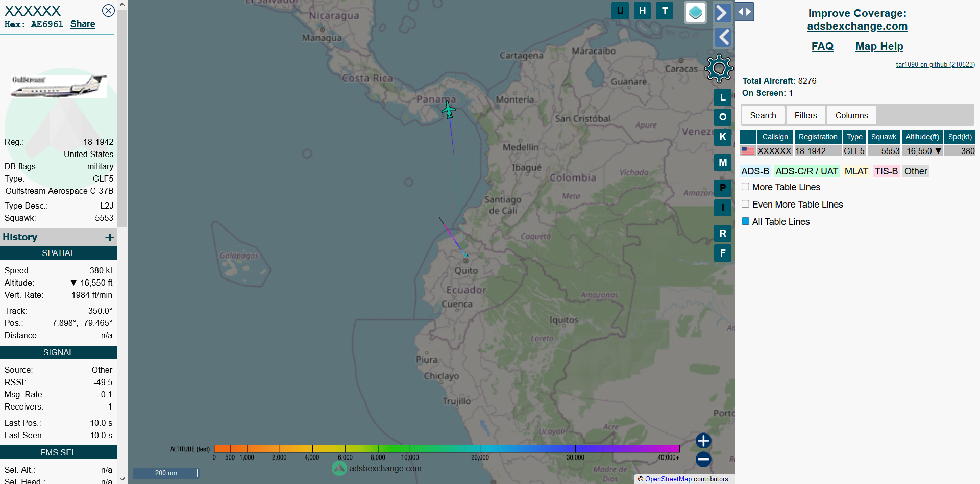
Task: Open OpenStreetMap attribution link
Action: coord(668,479)
